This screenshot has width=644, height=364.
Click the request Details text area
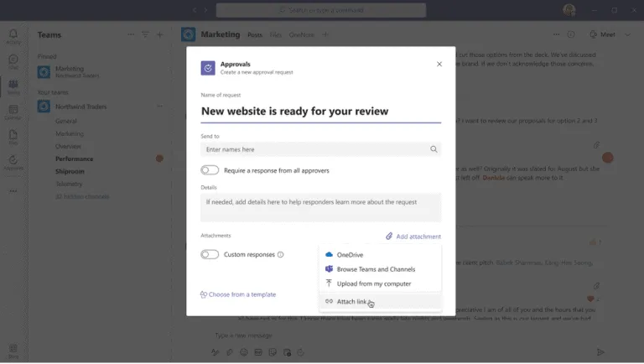click(320, 207)
